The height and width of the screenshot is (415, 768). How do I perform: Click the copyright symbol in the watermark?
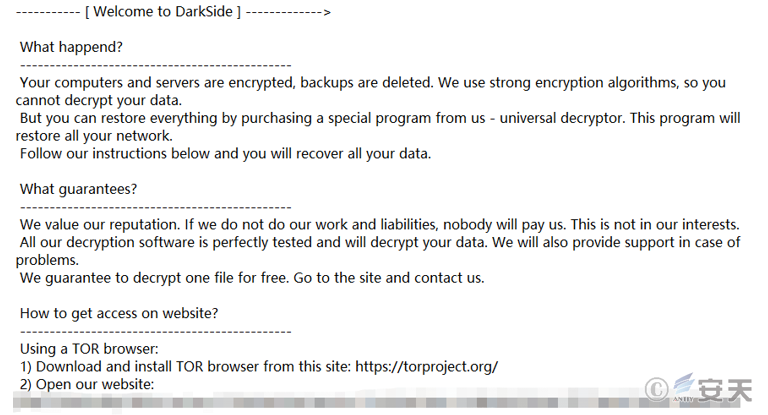(656, 390)
